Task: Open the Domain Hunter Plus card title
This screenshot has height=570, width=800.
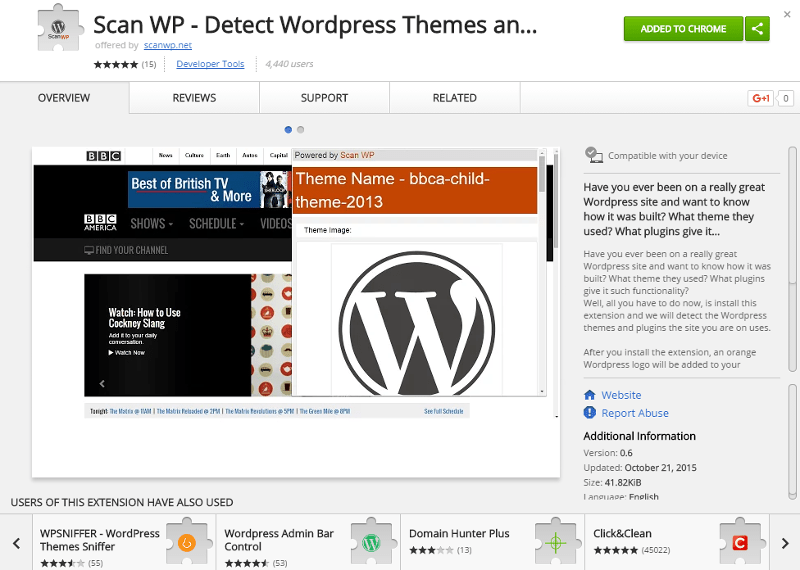Action: [x=459, y=533]
